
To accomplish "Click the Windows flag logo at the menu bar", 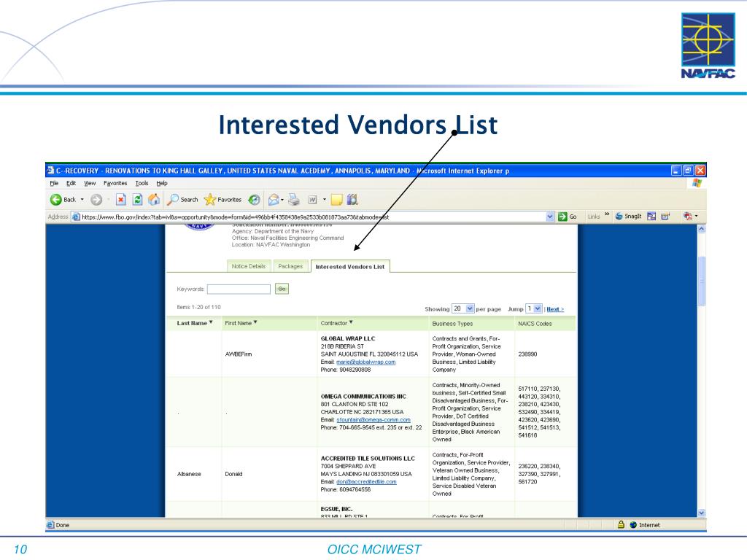I will coord(697,183).
